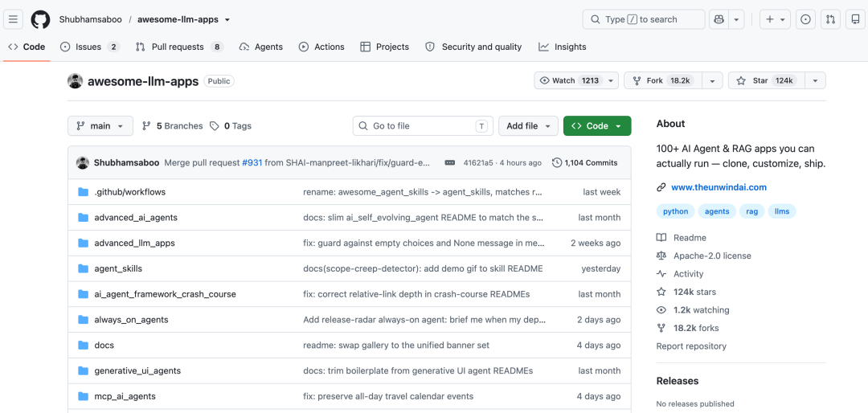Screen dimensions: 868x413
Task: Click the GitHub Octocat logo
Action: [40, 19]
